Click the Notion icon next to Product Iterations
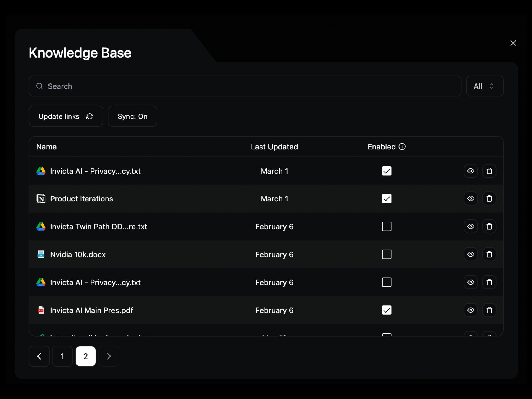532x399 pixels. point(41,198)
